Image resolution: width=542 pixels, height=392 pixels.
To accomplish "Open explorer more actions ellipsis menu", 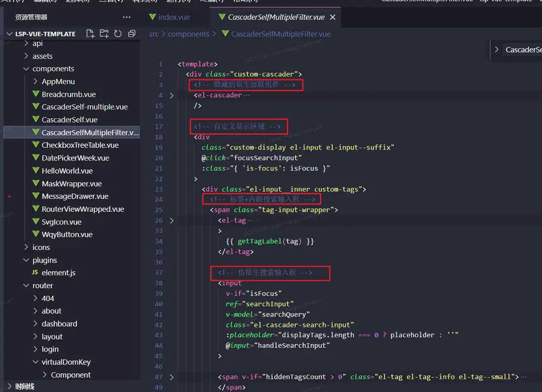I will 126,17.
